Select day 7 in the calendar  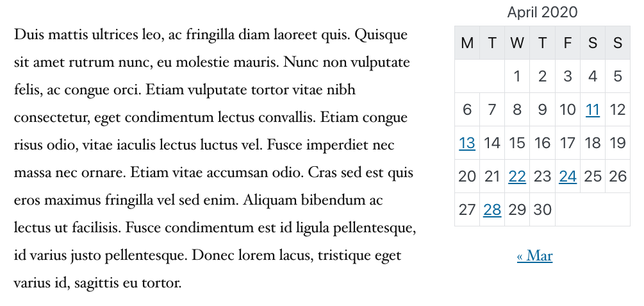coord(492,110)
